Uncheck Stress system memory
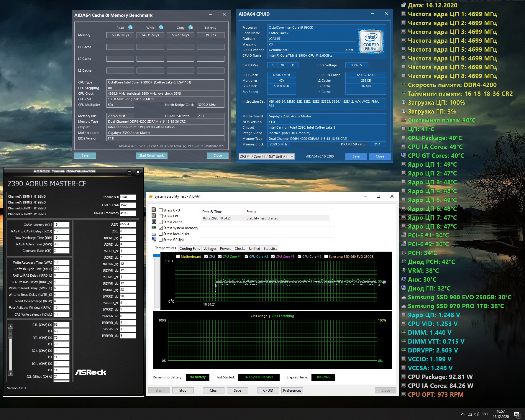 161,228
